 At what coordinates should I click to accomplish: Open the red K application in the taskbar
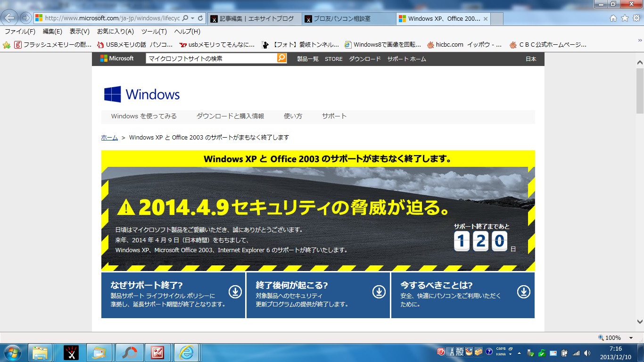[157, 353]
